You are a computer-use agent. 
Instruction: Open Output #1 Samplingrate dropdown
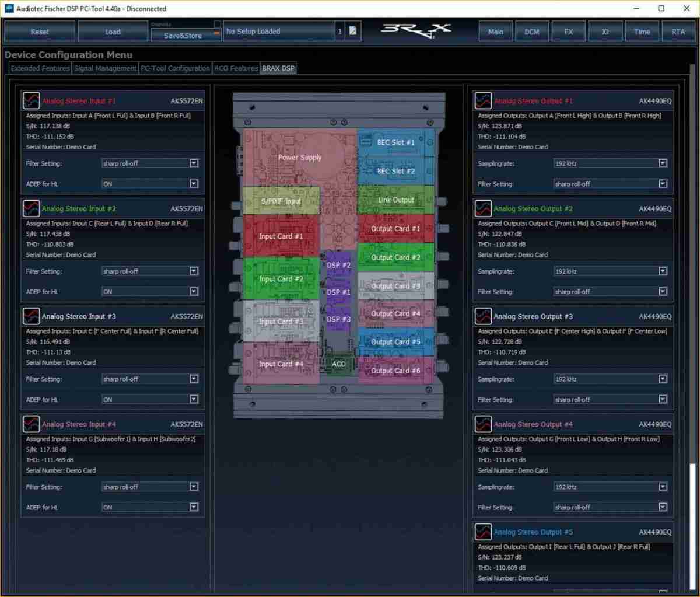(611, 163)
